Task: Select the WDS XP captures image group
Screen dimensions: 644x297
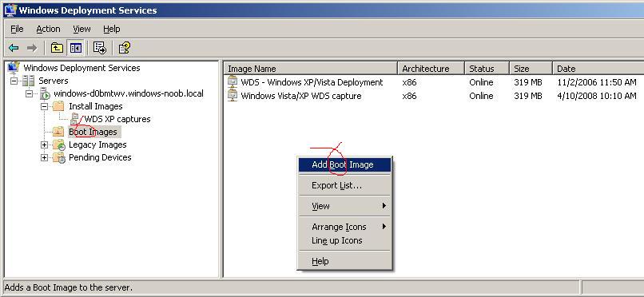Action: tap(117, 119)
